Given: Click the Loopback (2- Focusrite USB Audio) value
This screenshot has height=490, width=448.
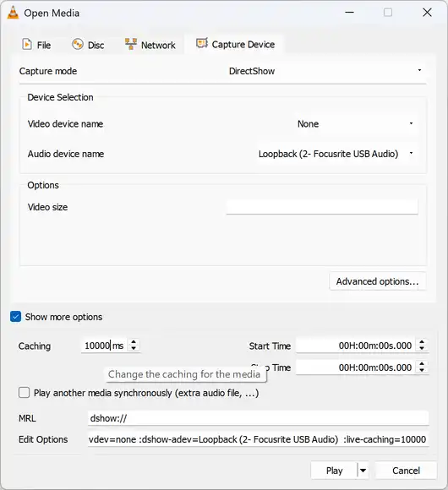Looking at the screenshot, I should pyautogui.click(x=328, y=154).
